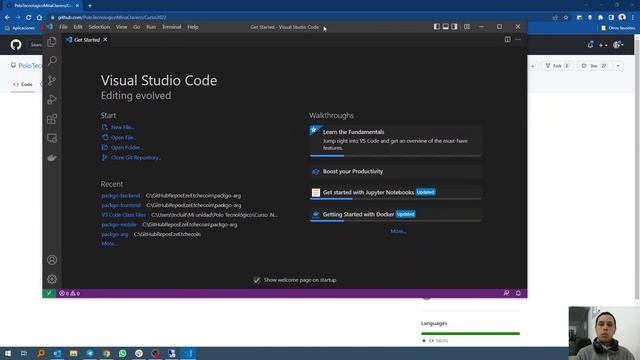
Task: Toggle the secondary side bar visibility
Action: point(454,27)
